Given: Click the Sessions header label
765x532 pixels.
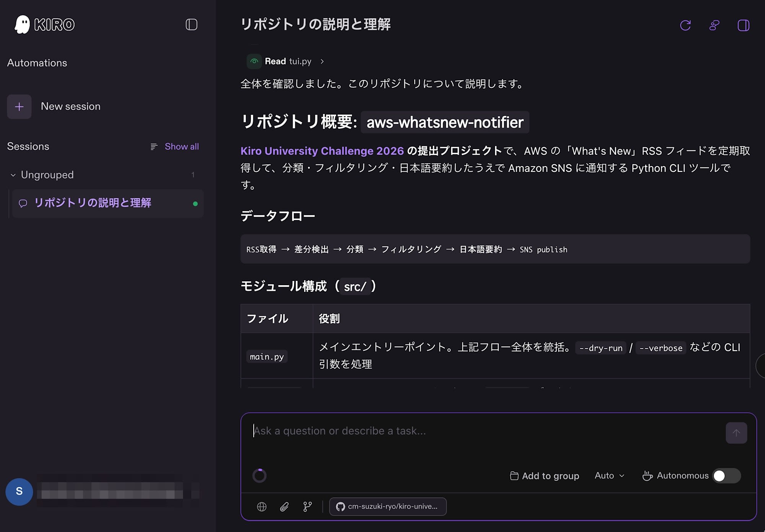Looking at the screenshot, I should (x=28, y=146).
